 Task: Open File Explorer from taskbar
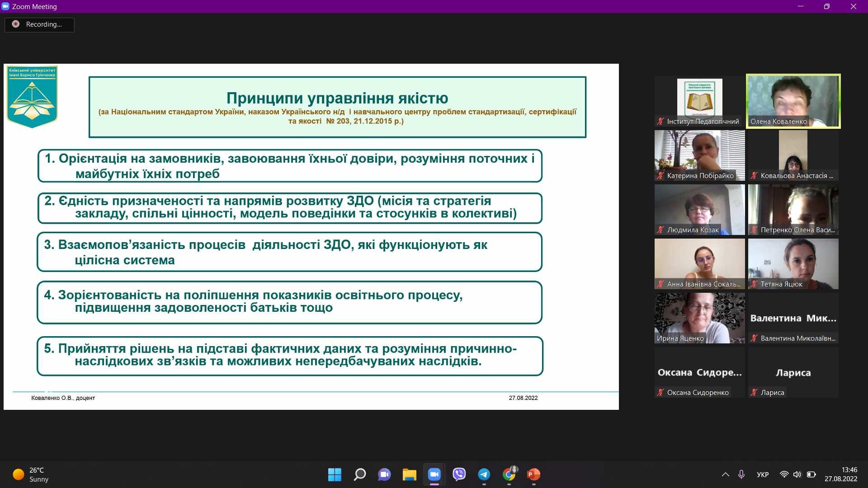[410, 474]
